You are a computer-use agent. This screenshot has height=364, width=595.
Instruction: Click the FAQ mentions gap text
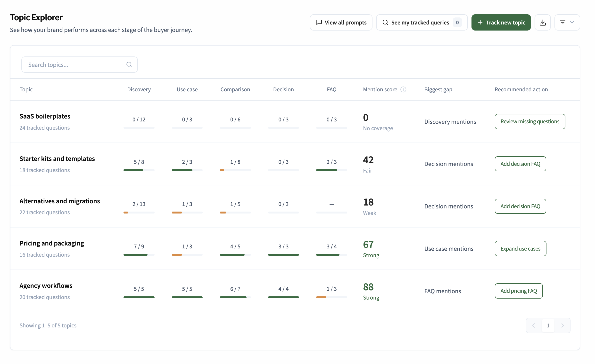443,291
